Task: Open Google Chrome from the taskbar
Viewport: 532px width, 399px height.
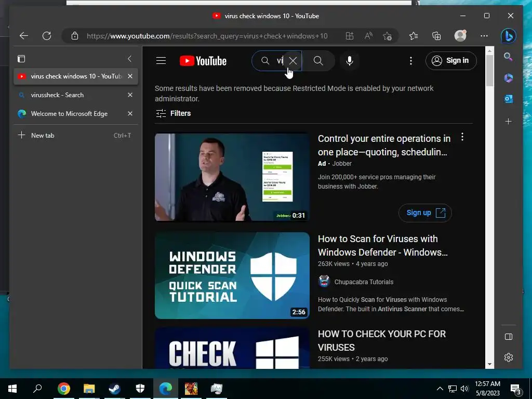Action: [64, 389]
